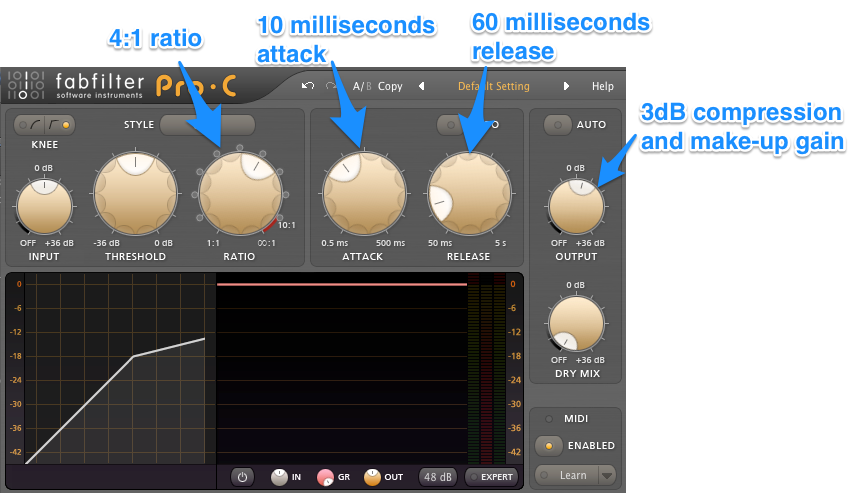
Task: Open the Learn dropdown arrow
Action: (x=607, y=476)
